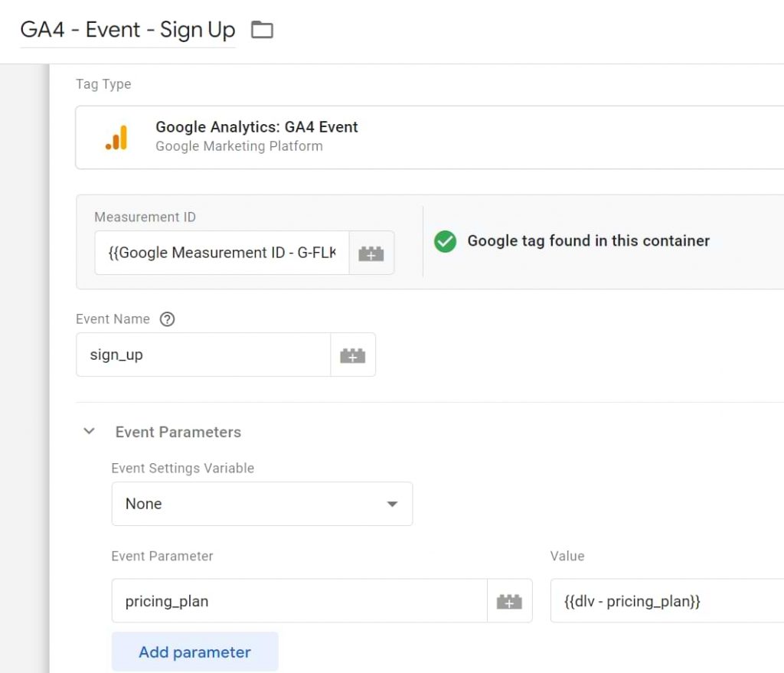Viewport: 784px width, 673px height.
Task: Open the Event Name help tooltip icon
Action: click(x=167, y=319)
